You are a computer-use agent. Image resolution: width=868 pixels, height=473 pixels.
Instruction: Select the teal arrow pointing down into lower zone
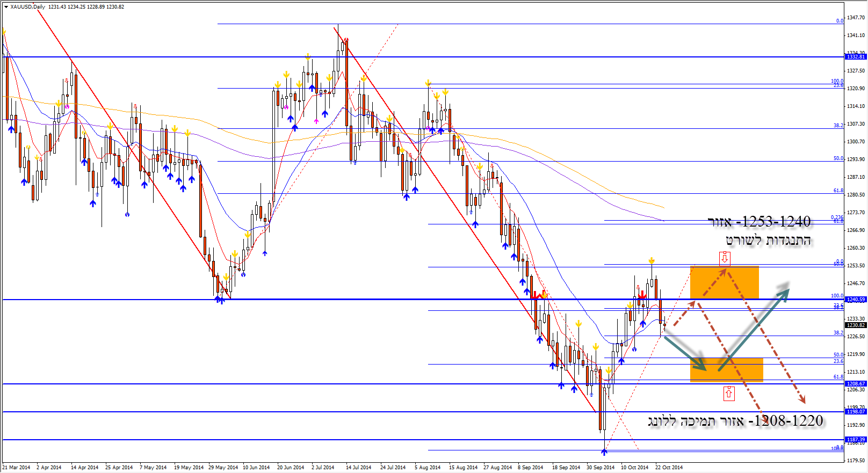[686, 352]
